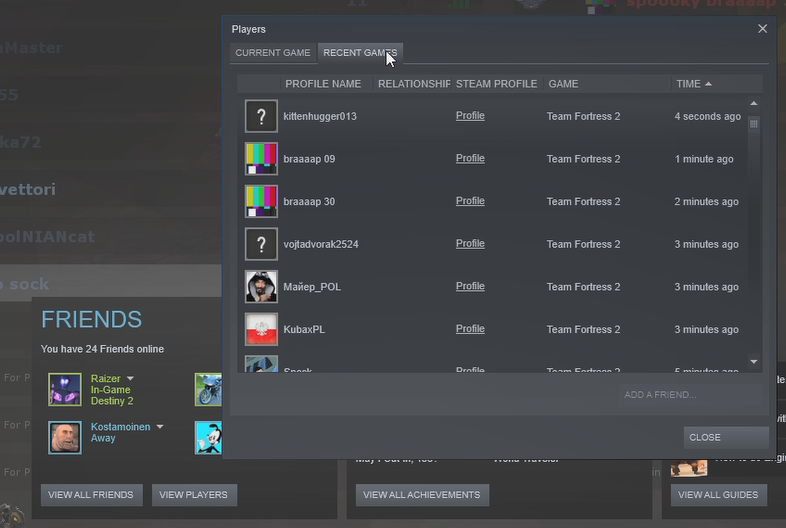Select braaaap 09 player name
Viewport: 786px width, 528px height.
pyautogui.click(x=309, y=159)
